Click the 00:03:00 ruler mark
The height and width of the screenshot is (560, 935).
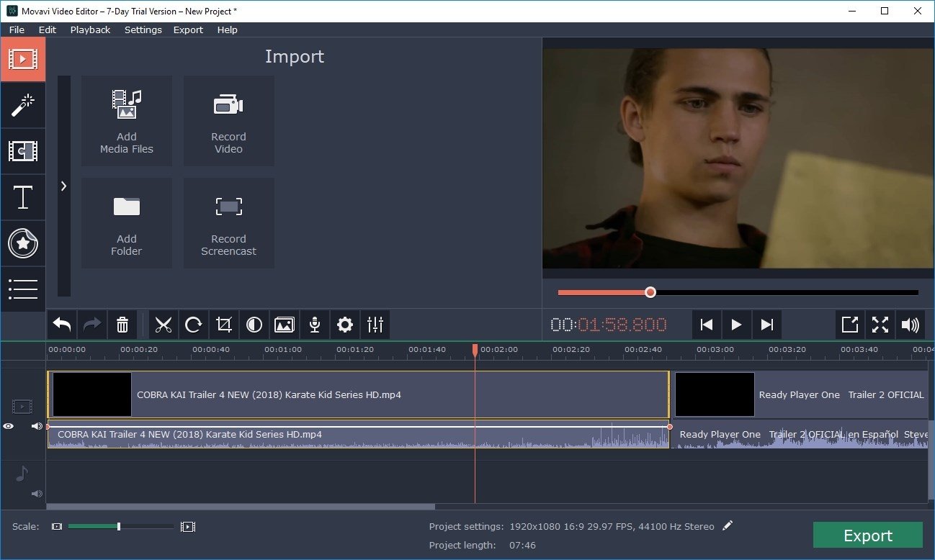coord(715,350)
